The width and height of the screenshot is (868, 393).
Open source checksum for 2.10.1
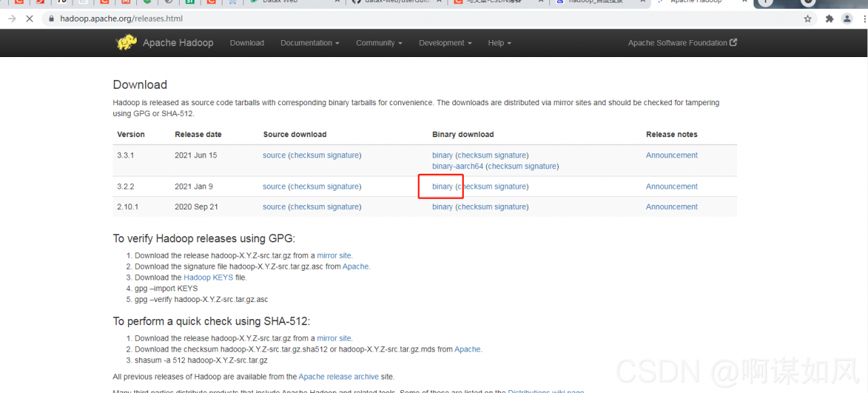point(308,207)
